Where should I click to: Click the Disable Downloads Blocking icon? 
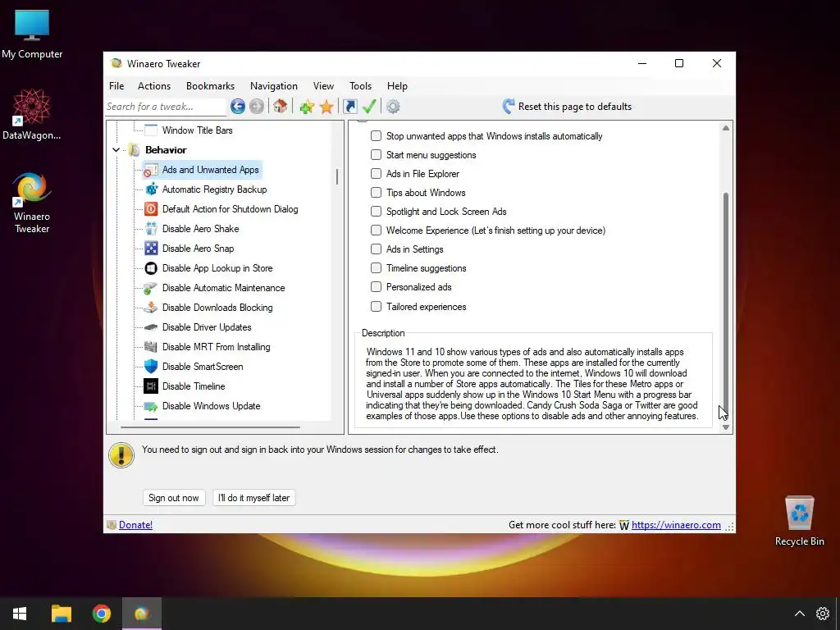151,308
